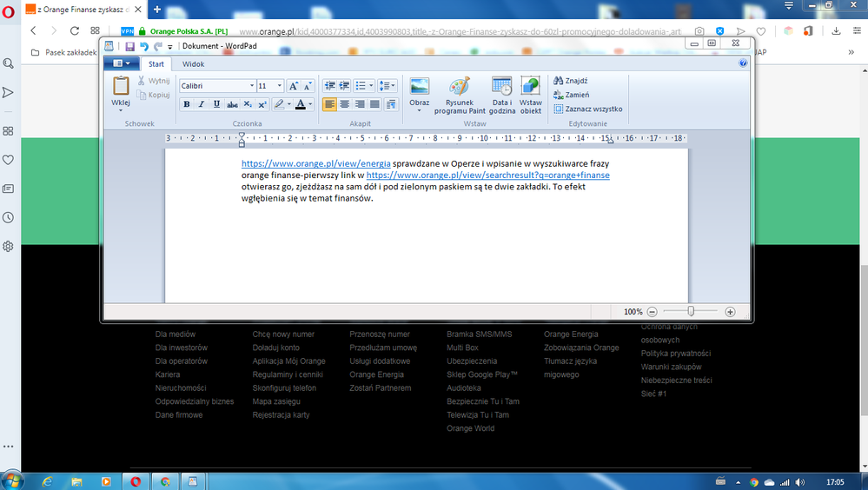The width and height of the screenshot is (868, 490).
Task: Insert a Paint drawing (Rysunek programu Paint)
Action: pos(460,88)
